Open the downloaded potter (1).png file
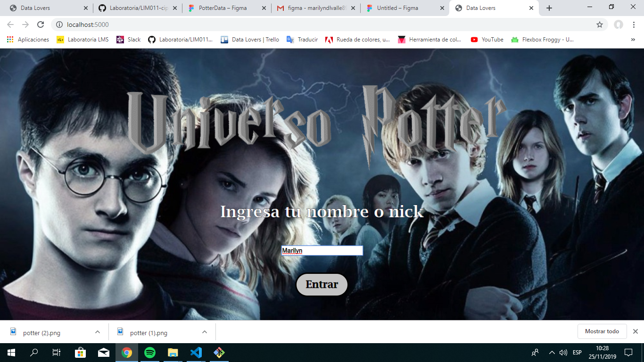The height and width of the screenshot is (362, 644). [x=149, y=332]
